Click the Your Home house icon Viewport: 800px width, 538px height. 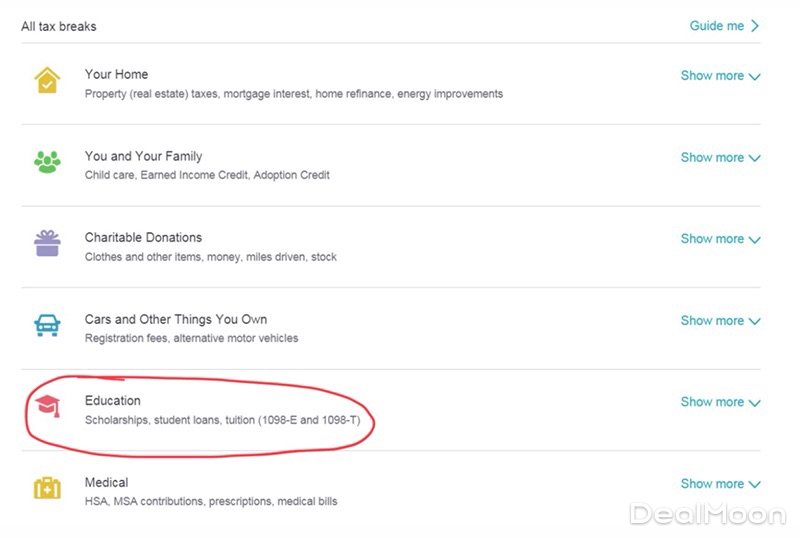[x=47, y=81]
